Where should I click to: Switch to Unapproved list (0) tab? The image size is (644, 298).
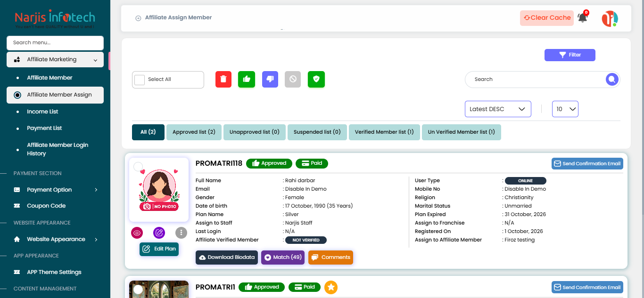[255, 132]
